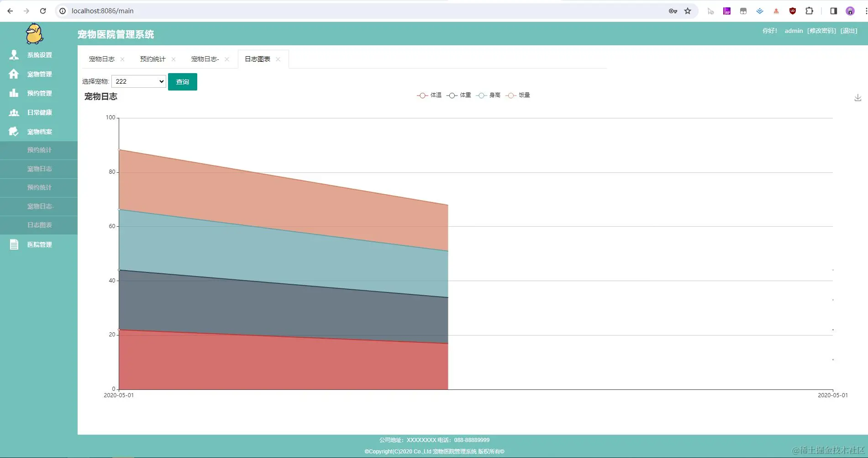Click the yellow duck logo
Image resolution: width=868 pixels, height=458 pixels.
coord(34,34)
